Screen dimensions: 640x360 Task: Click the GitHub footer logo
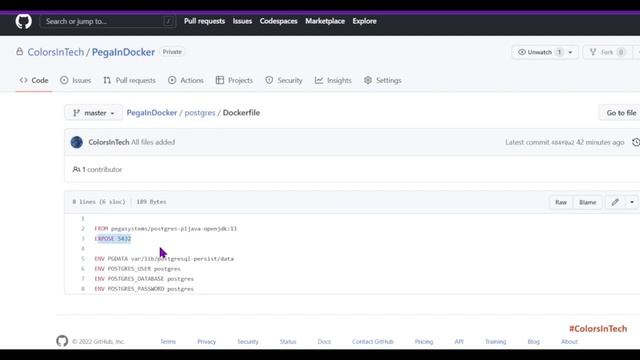[x=62, y=341]
